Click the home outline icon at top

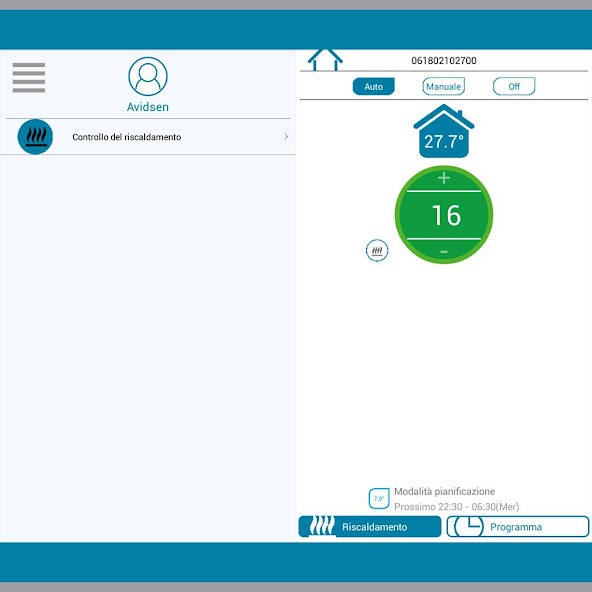click(325, 60)
